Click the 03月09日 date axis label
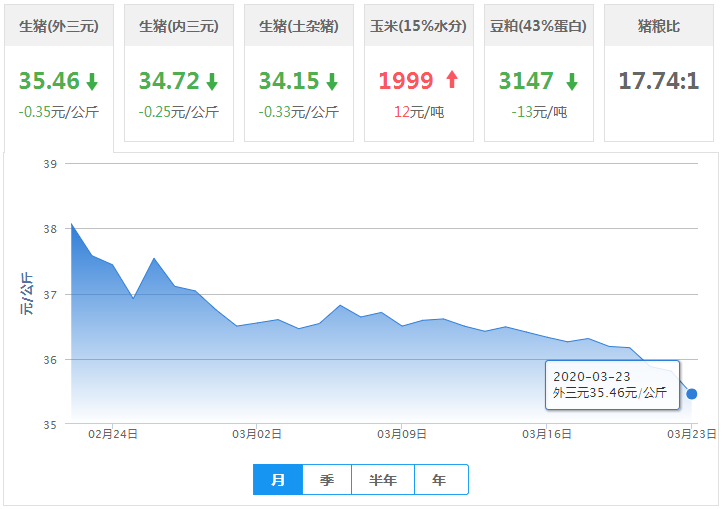The image size is (723, 509). [x=402, y=435]
